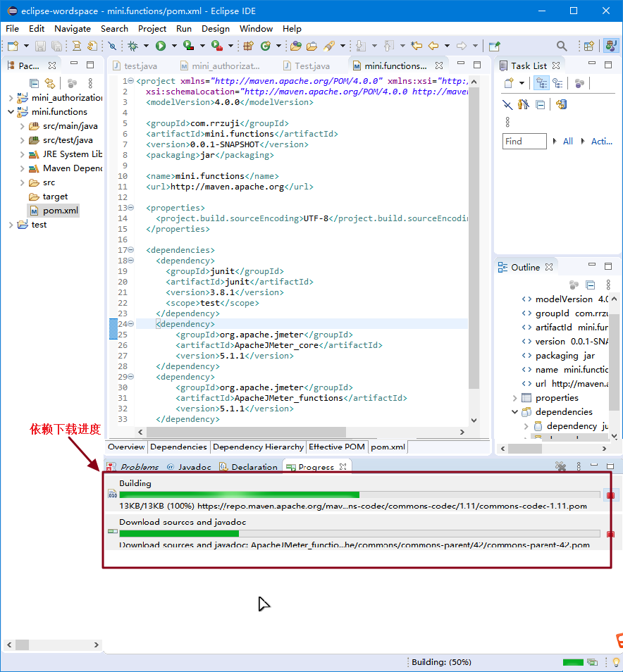Open the Navigate menu
623x672 pixels.
click(x=73, y=29)
